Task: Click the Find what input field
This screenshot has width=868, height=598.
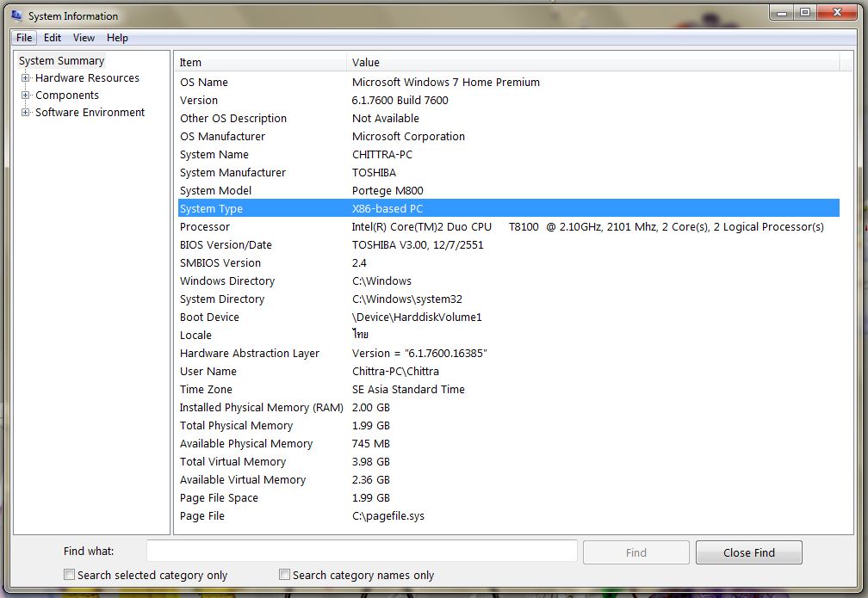Action: 362,552
